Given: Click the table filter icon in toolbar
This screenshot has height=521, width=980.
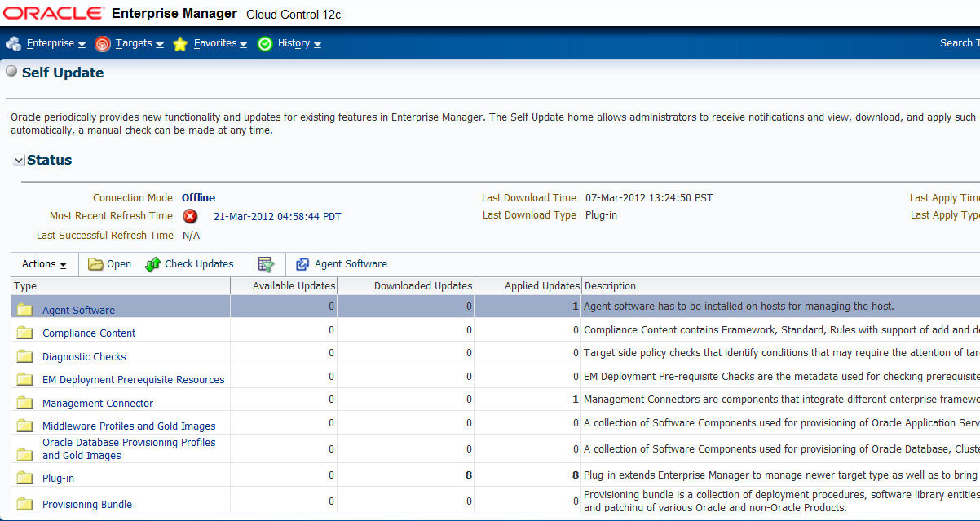Looking at the screenshot, I should [x=266, y=264].
